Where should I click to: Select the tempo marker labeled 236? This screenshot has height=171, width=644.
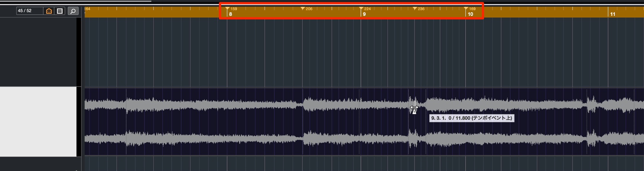point(415,9)
